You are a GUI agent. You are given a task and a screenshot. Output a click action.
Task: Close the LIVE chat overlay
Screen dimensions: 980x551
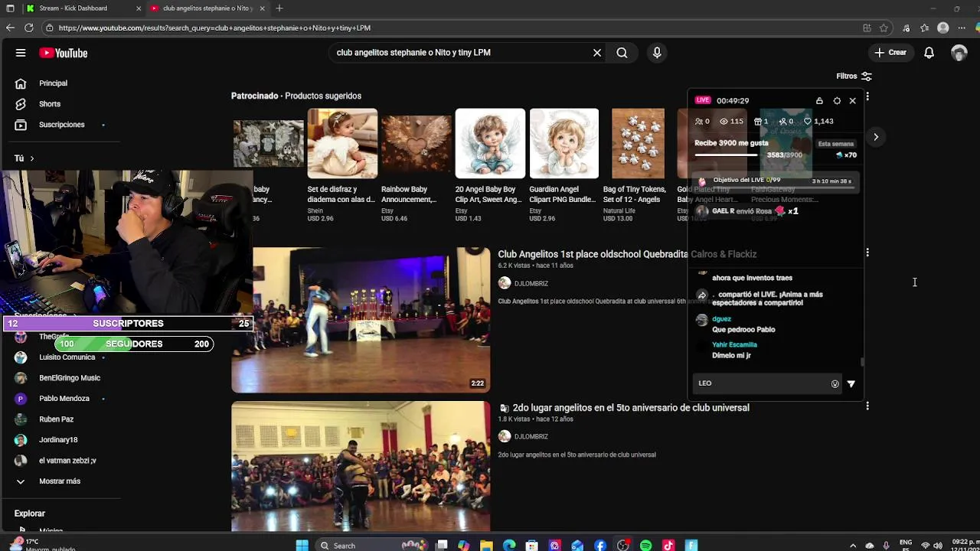(852, 100)
